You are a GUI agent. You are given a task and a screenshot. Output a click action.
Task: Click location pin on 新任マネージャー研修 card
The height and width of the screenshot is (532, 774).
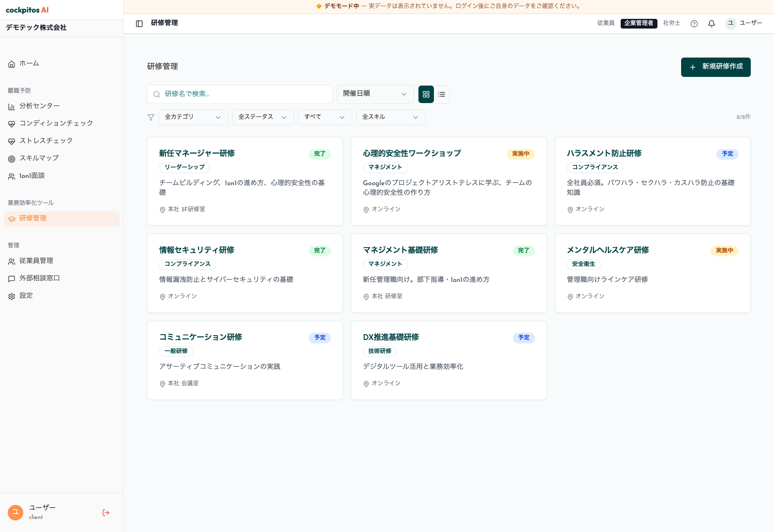point(163,209)
